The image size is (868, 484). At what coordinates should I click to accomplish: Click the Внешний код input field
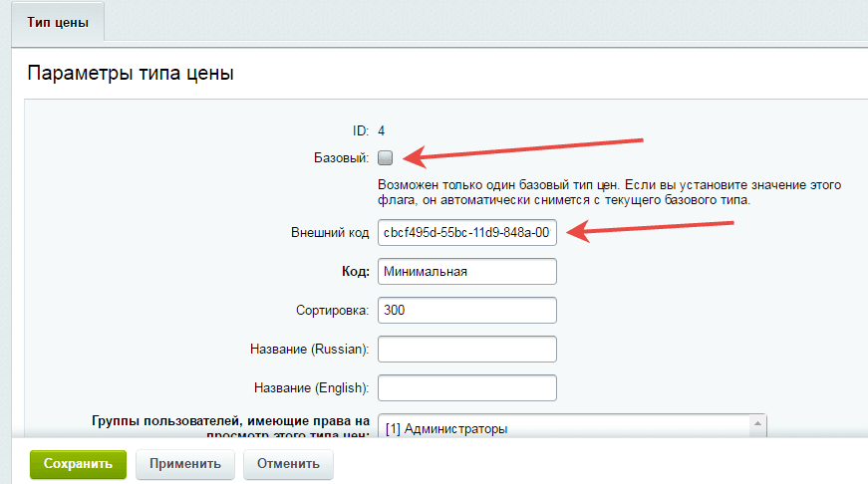pyautogui.click(x=465, y=233)
